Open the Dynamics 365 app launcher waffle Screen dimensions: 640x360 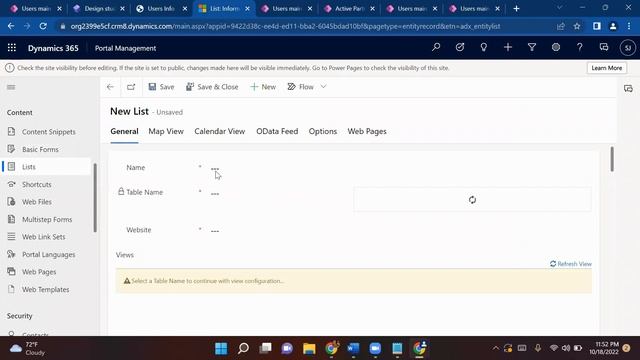click(x=12, y=48)
